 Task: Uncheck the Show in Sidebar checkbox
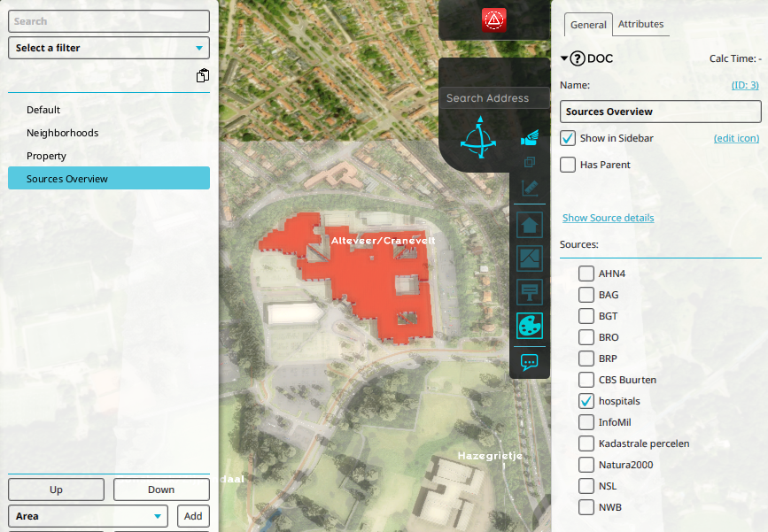point(569,138)
